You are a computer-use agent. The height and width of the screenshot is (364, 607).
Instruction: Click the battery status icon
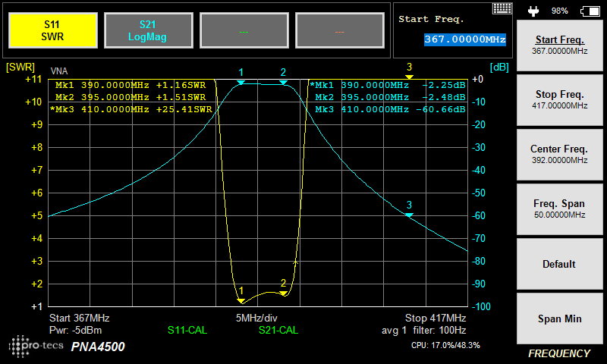point(589,11)
